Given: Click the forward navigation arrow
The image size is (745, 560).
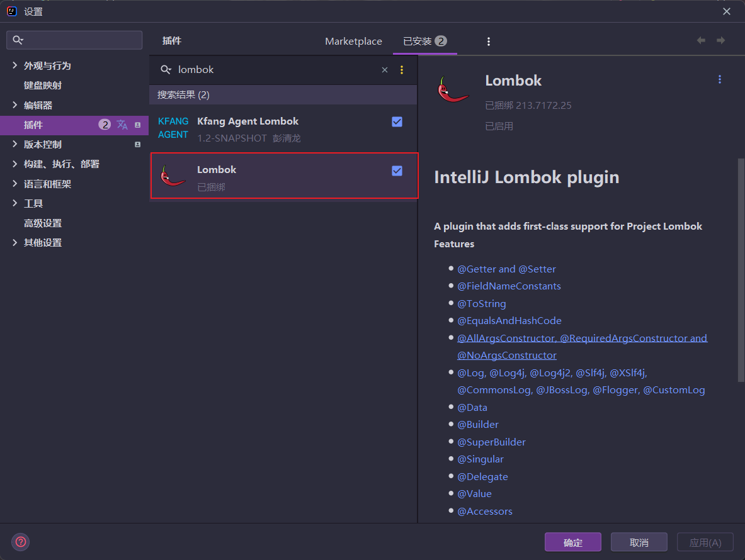Looking at the screenshot, I should pos(721,40).
